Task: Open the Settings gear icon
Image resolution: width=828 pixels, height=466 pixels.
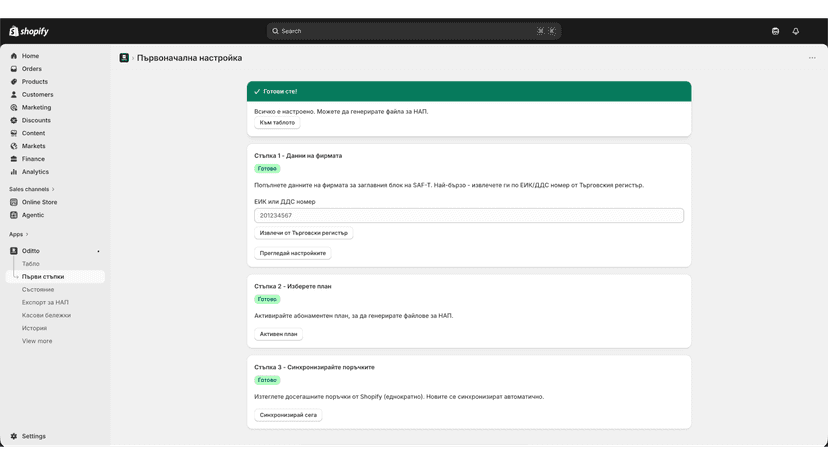Action: point(14,436)
